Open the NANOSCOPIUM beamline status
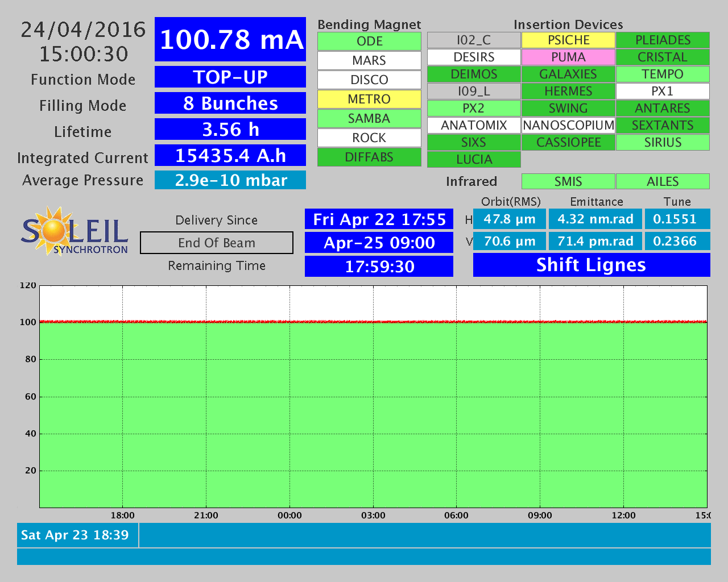Image resolution: width=728 pixels, height=582 pixels. (x=568, y=126)
